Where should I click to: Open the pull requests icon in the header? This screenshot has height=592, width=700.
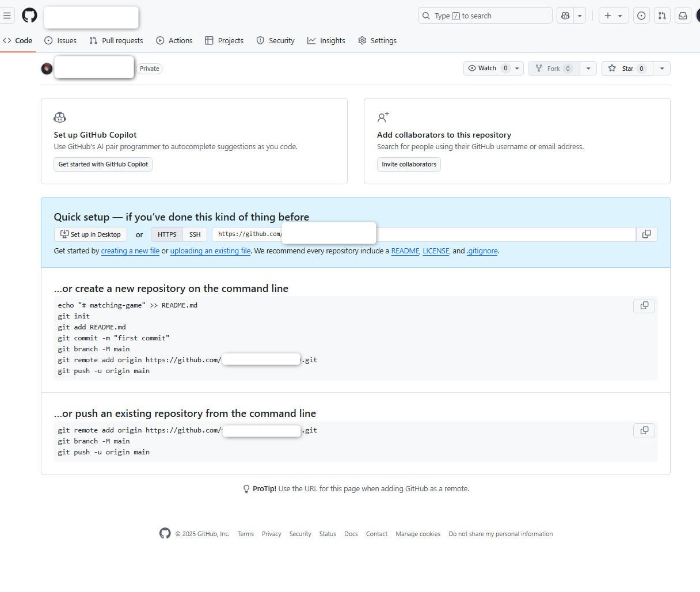pos(662,16)
